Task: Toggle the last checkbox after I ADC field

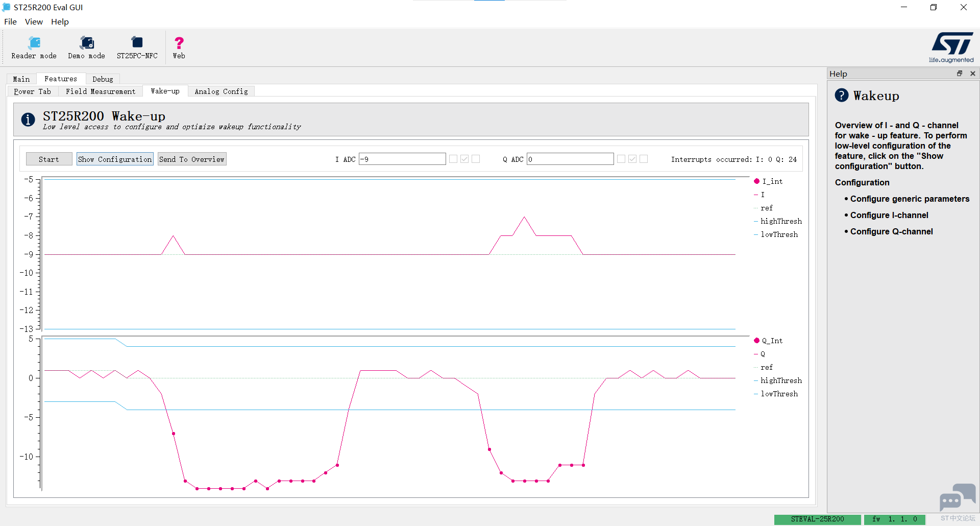Action: [x=476, y=159]
